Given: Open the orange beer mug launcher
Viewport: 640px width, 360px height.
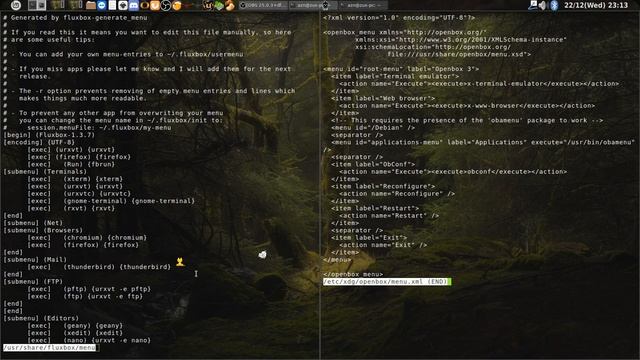Looking at the screenshot, I should click(x=177, y=5).
